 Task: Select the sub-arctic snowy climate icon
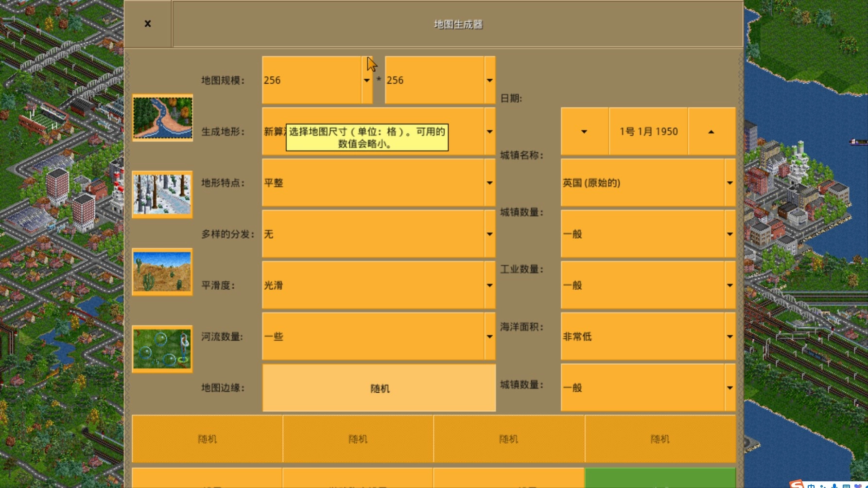[162, 193]
